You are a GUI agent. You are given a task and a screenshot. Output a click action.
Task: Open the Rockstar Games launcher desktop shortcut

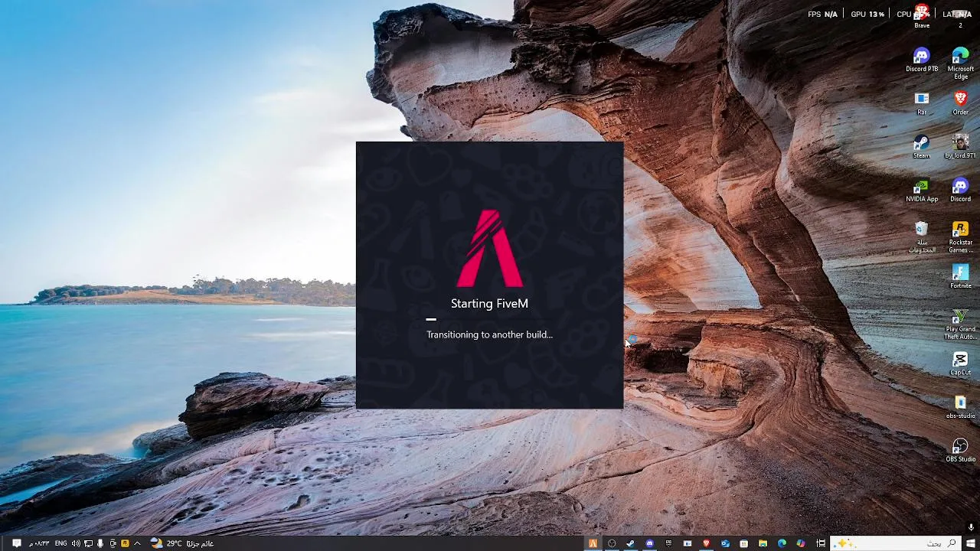click(x=960, y=236)
